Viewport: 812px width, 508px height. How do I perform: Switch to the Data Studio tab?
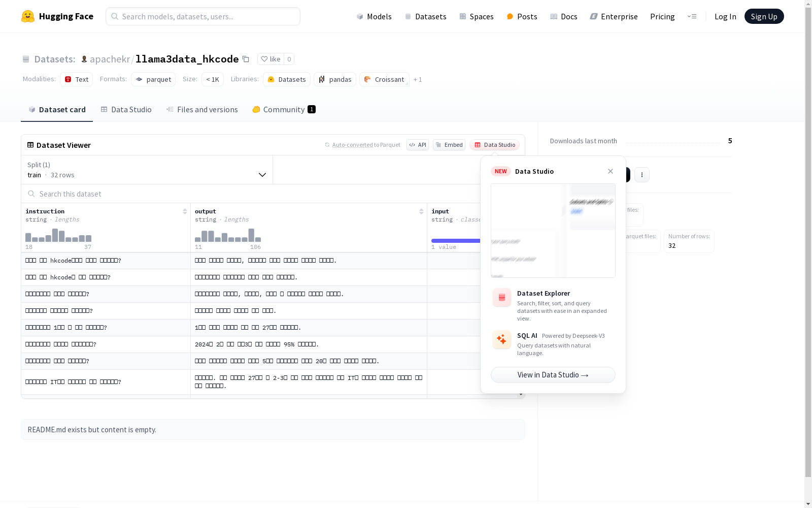[x=126, y=109]
